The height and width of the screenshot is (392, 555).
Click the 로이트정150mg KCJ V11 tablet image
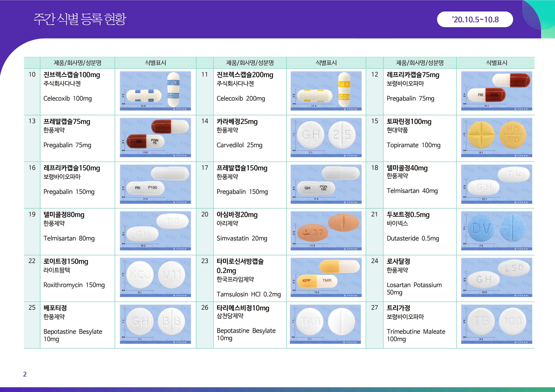coord(155,277)
